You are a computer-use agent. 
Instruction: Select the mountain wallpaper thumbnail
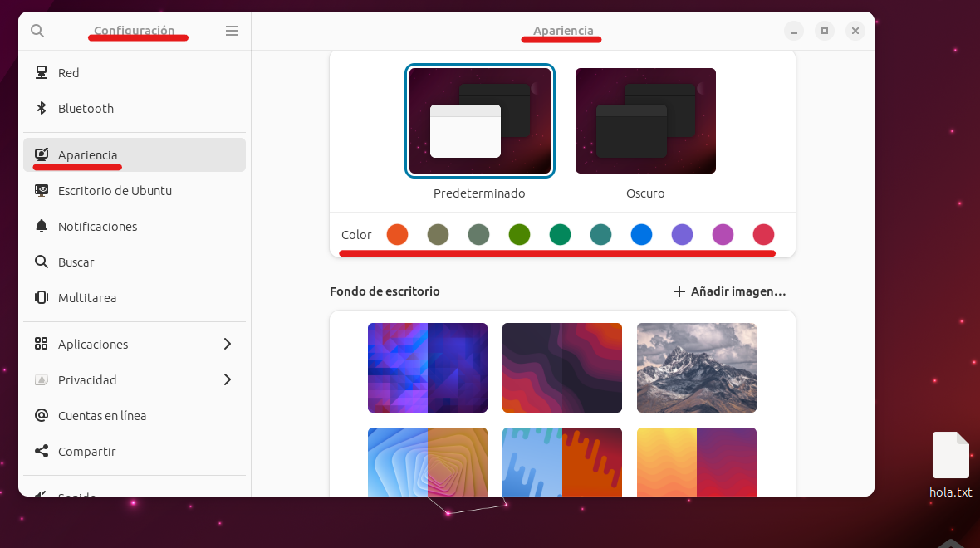coord(696,368)
